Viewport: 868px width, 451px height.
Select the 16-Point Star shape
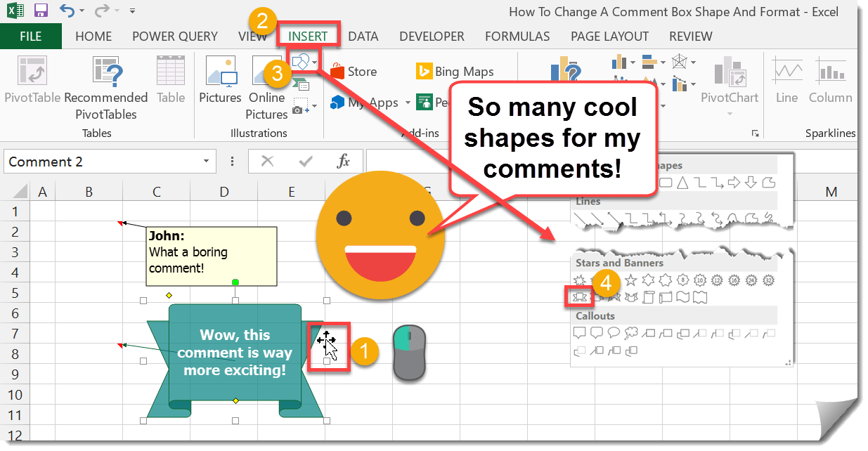pos(734,280)
